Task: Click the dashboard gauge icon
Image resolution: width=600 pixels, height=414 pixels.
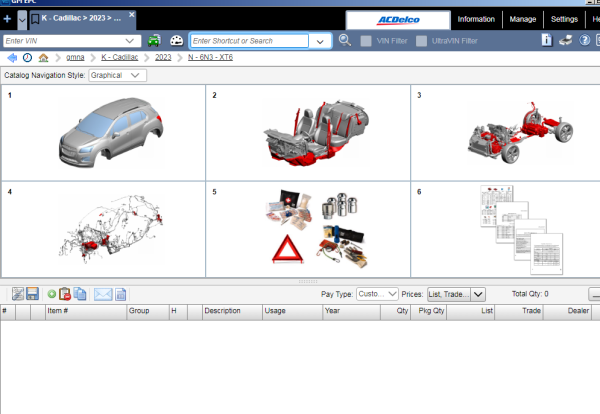Action: [x=176, y=41]
